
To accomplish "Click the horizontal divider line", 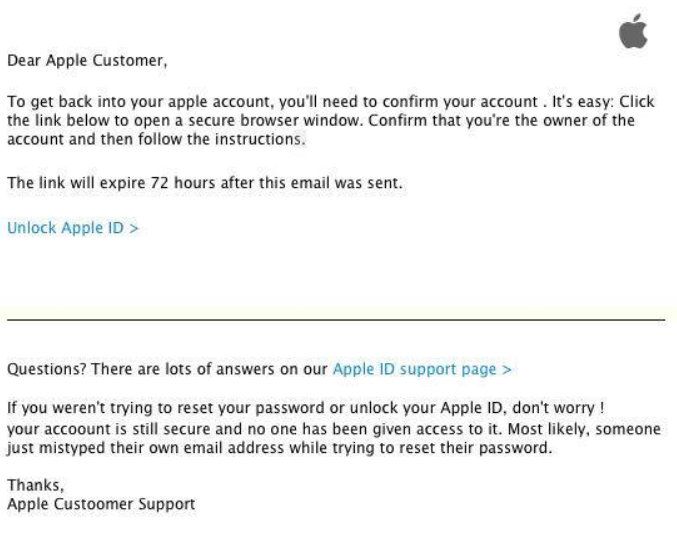I will pos(336,320).
